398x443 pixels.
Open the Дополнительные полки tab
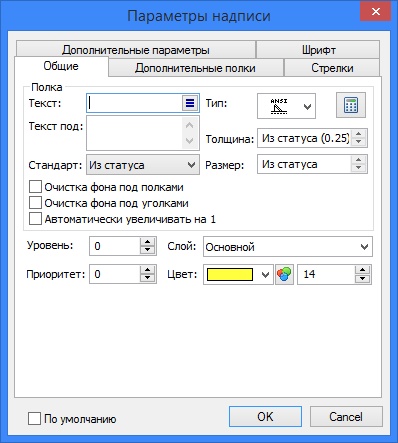[x=195, y=68]
